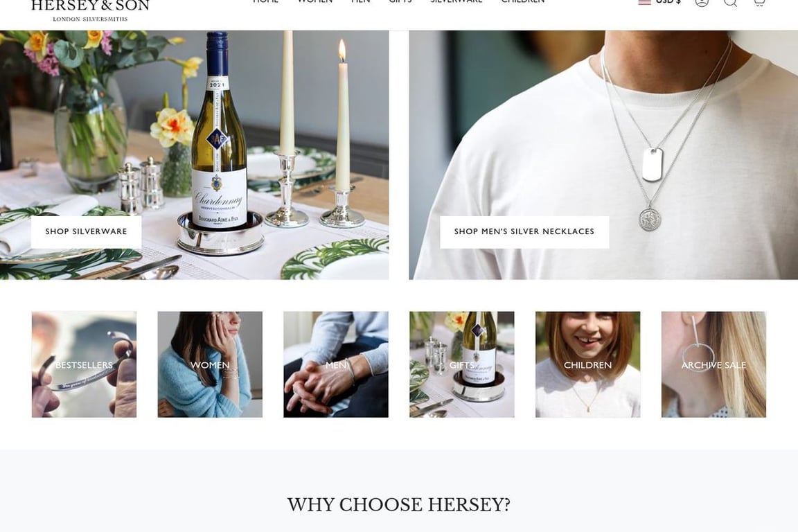Open the shopping cart icon

click(x=759, y=1)
